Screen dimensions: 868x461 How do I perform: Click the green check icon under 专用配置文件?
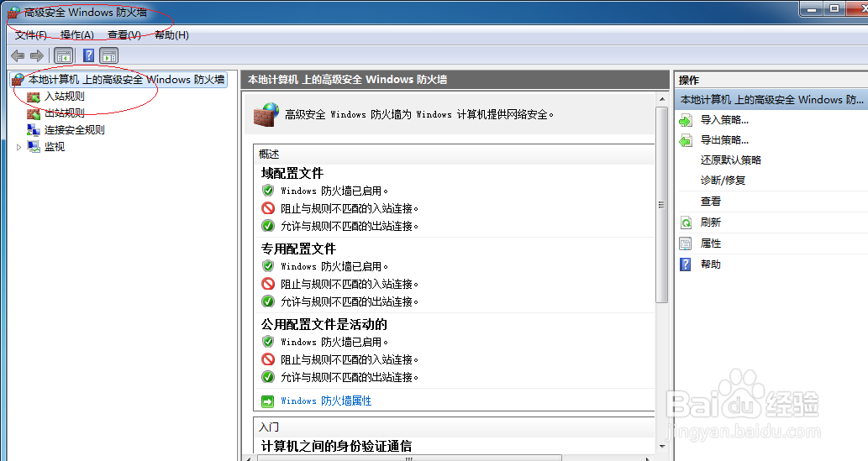coord(268,301)
